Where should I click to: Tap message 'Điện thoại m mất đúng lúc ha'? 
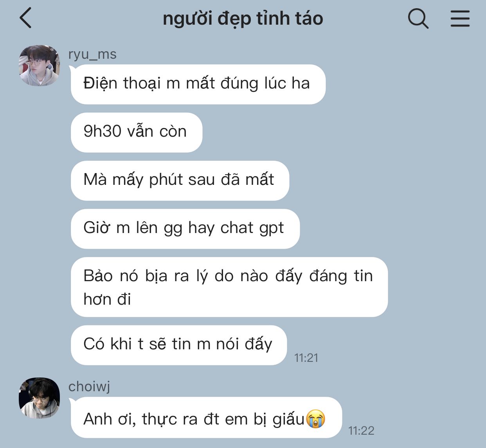coord(198,84)
